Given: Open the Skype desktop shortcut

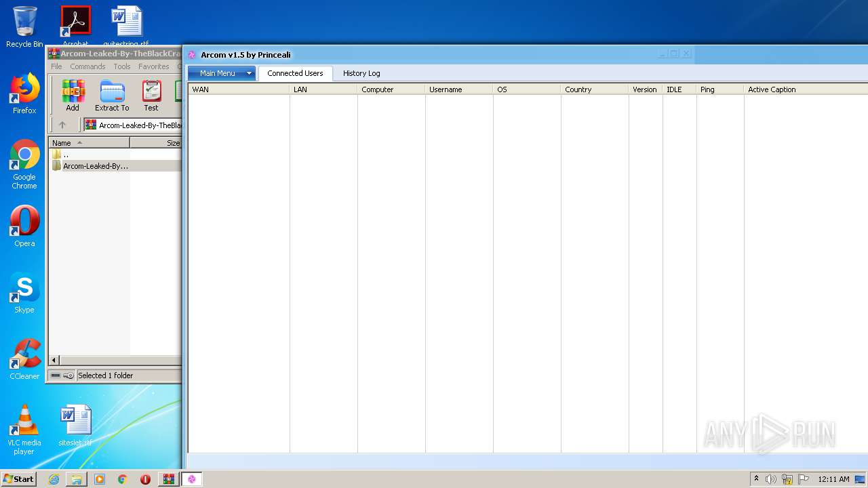Looking at the screenshot, I should [24, 293].
